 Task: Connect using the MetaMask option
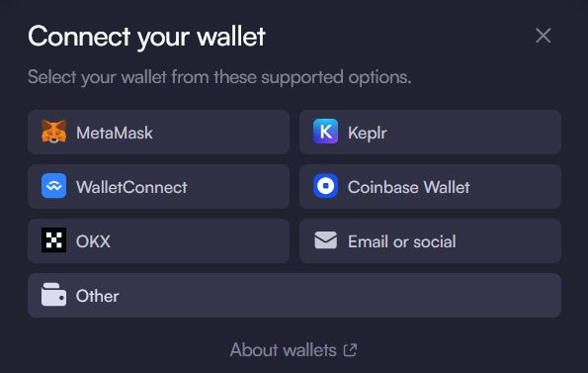tap(159, 133)
